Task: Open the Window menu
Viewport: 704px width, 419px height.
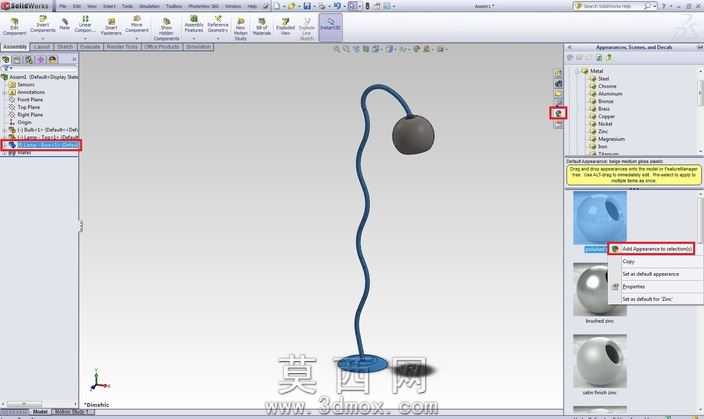Action: coord(233,6)
